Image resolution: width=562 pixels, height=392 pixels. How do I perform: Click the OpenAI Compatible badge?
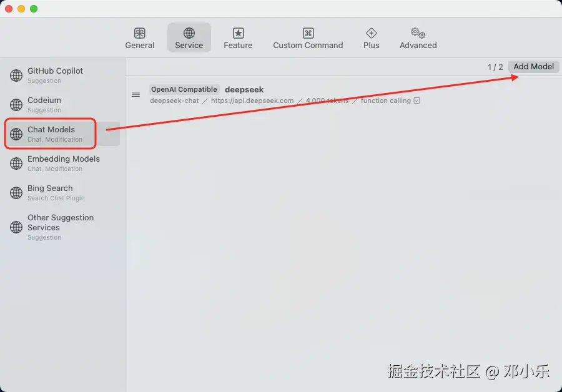pyautogui.click(x=184, y=89)
